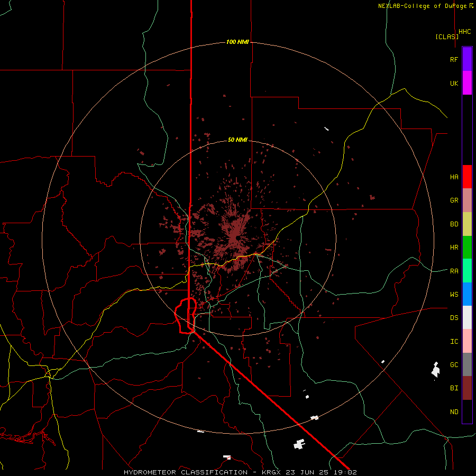Click the HHC product label
Viewport: 476px width, 476px height.
465,32
